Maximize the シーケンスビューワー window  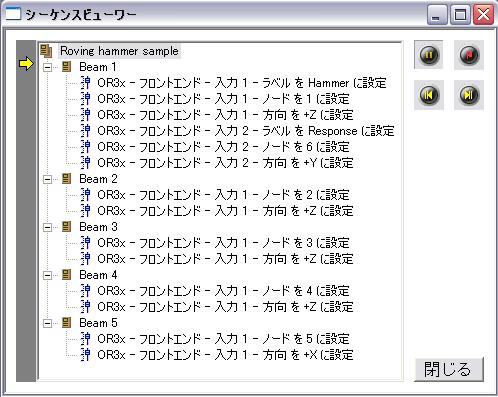point(460,15)
